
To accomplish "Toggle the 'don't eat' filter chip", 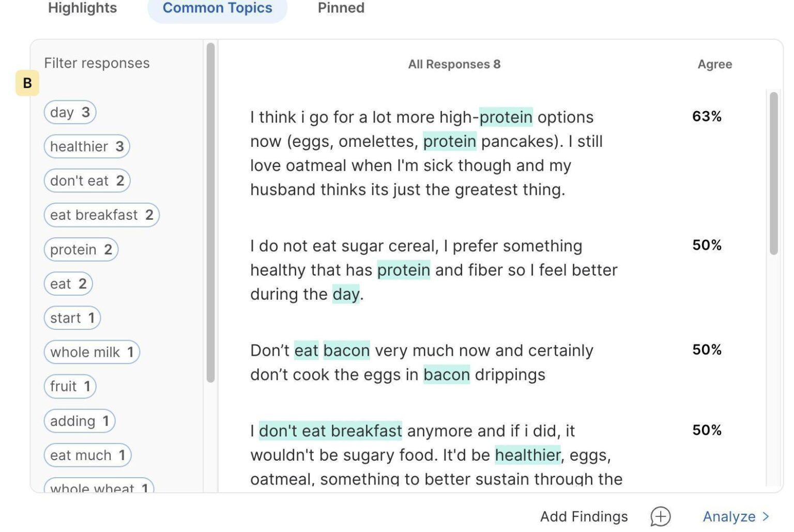I will (87, 180).
